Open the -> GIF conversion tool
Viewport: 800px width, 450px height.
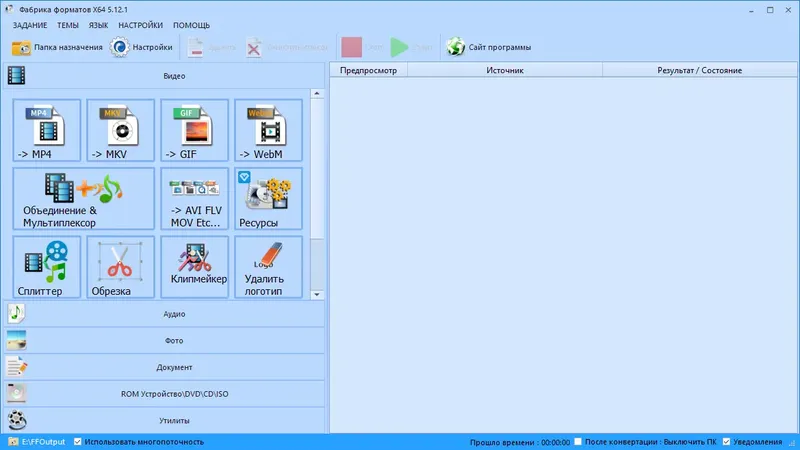[x=194, y=131]
